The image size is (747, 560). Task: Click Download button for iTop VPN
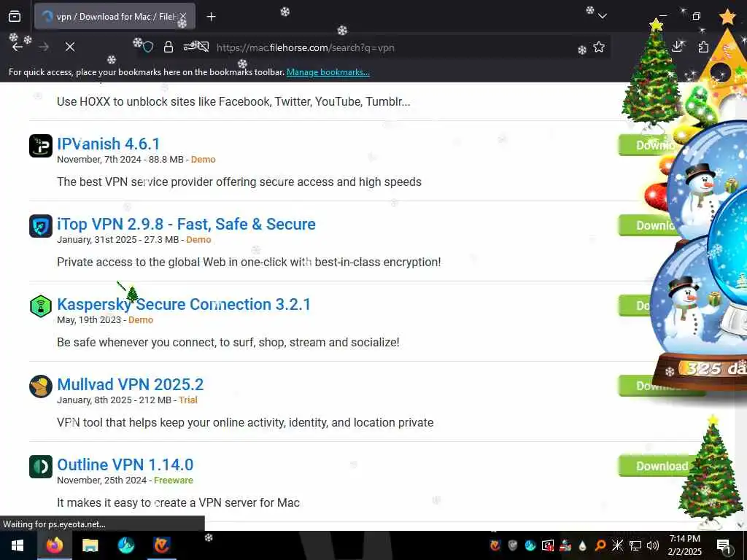point(648,225)
